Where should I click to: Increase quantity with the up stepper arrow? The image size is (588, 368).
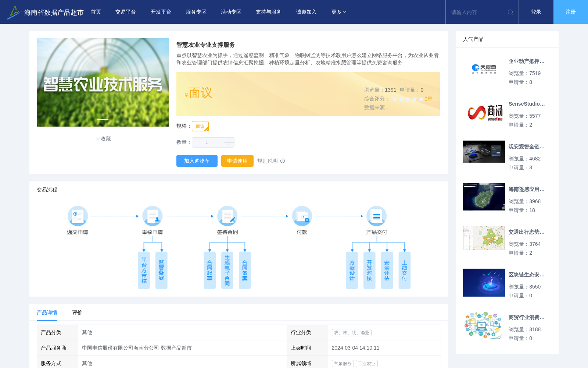[229, 140]
